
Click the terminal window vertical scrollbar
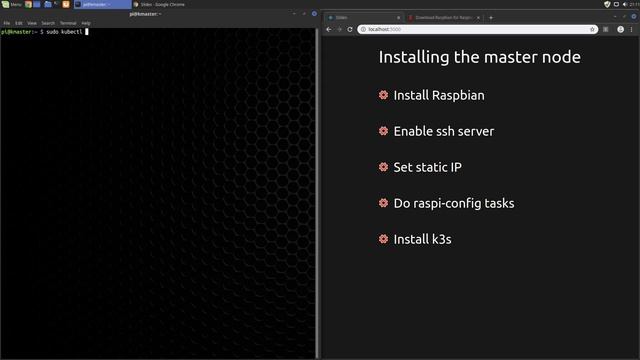(x=317, y=193)
